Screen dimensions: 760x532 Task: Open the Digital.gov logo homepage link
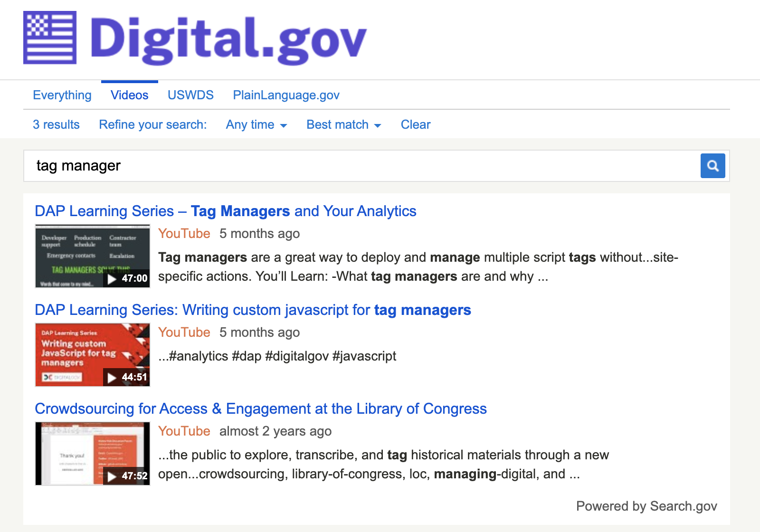click(x=195, y=38)
